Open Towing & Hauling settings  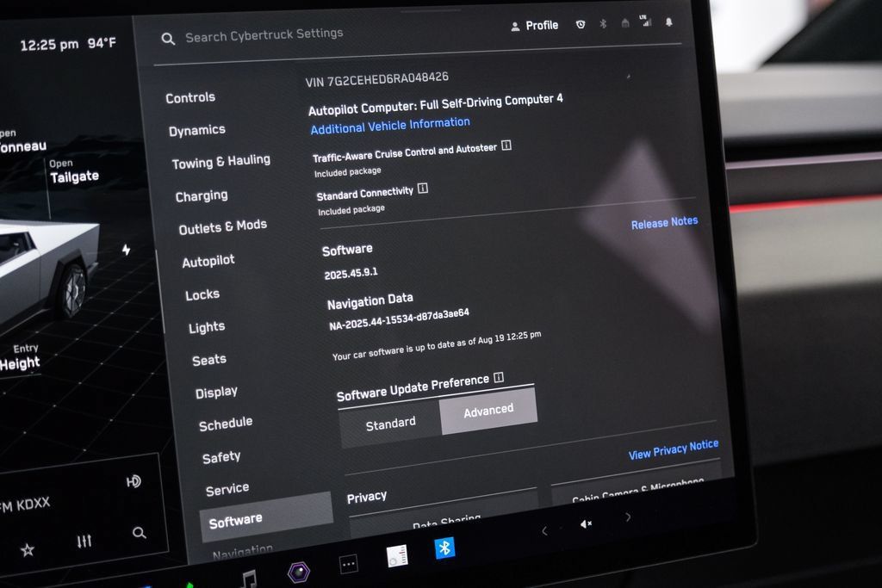pyautogui.click(x=221, y=162)
